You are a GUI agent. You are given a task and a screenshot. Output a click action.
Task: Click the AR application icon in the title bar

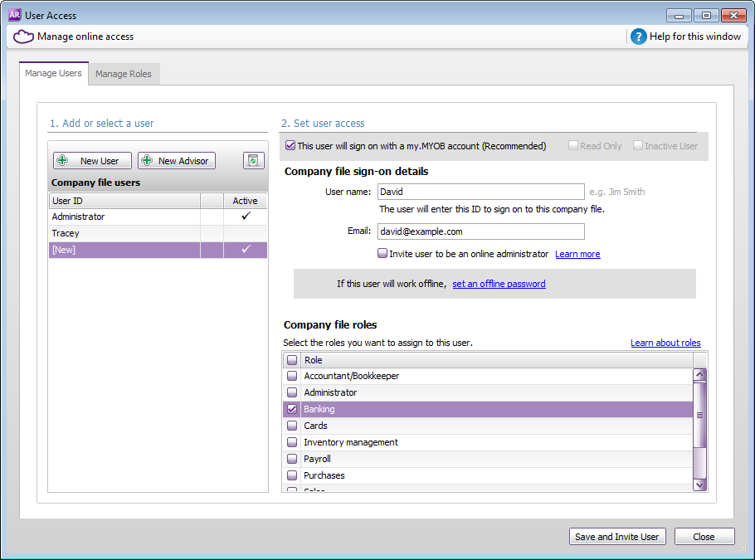14,15
